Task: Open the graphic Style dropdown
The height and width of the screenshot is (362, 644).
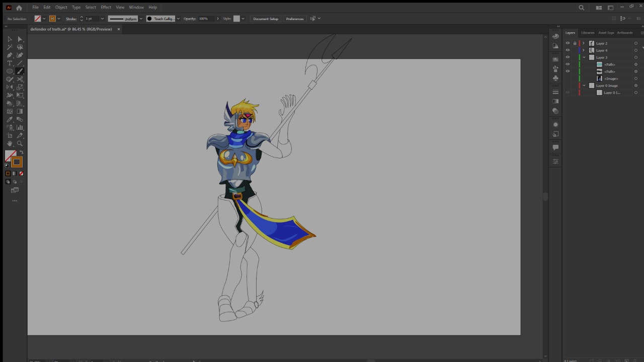Action: coord(243,19)
